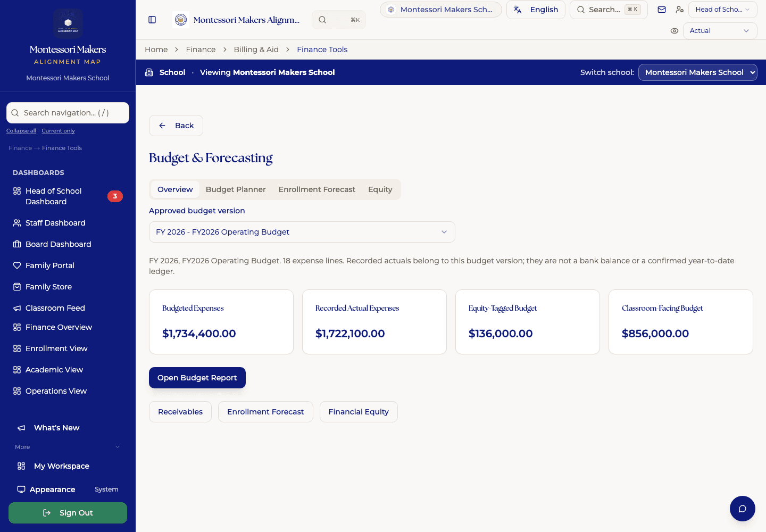Open the Montessori Makers School selector pill
This screenshot has height=532, width=766.
[x=440, y=10]
